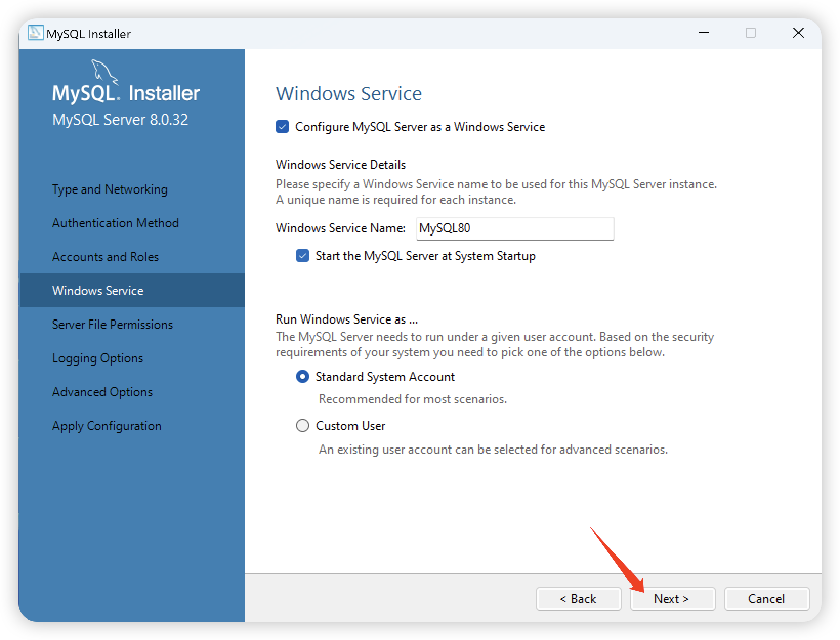Viewport: 840px width, 640px height.
Task: Click Recommended for most scenarios text
Action: coord(413,399)
